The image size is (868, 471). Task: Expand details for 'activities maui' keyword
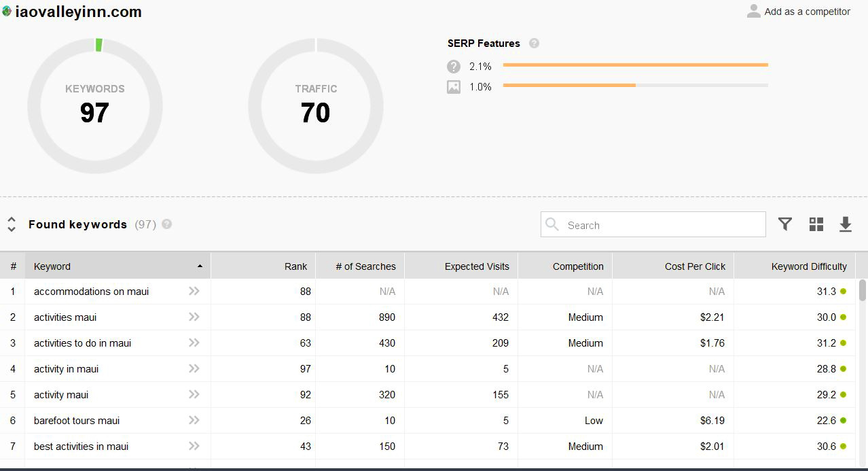tap(194, 317)
